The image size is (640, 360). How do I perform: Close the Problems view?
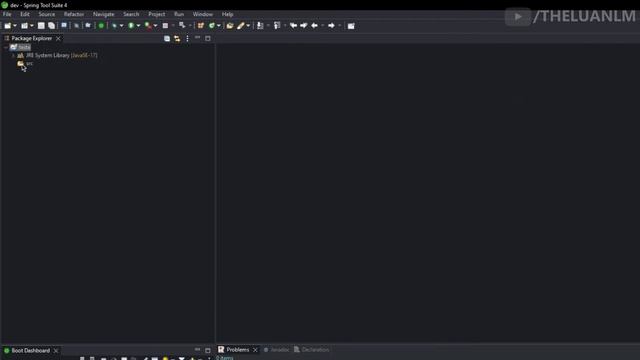point(255,350)
